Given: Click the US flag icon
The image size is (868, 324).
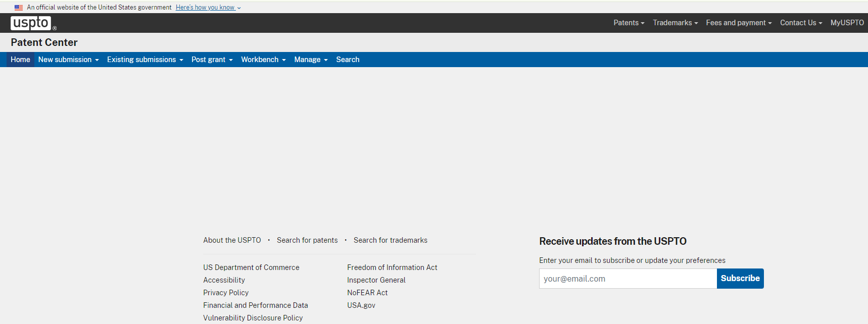Looking at the screenshot, I should click(19, 8).
